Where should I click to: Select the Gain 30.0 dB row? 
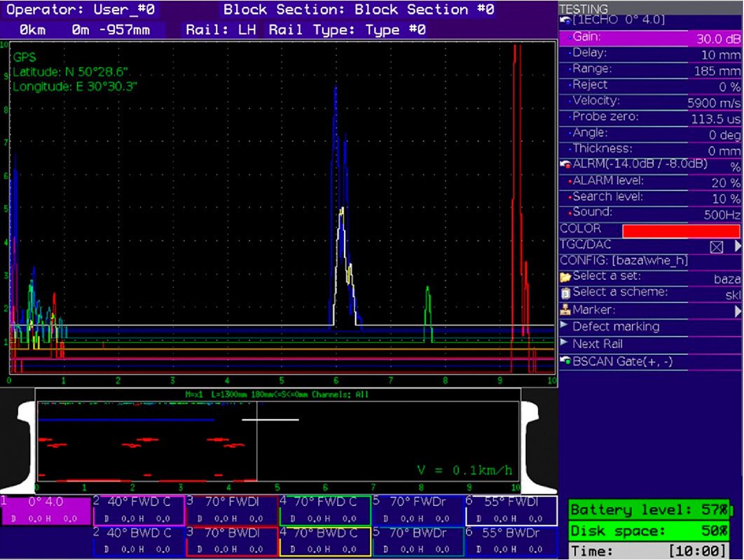pos(650,38)
